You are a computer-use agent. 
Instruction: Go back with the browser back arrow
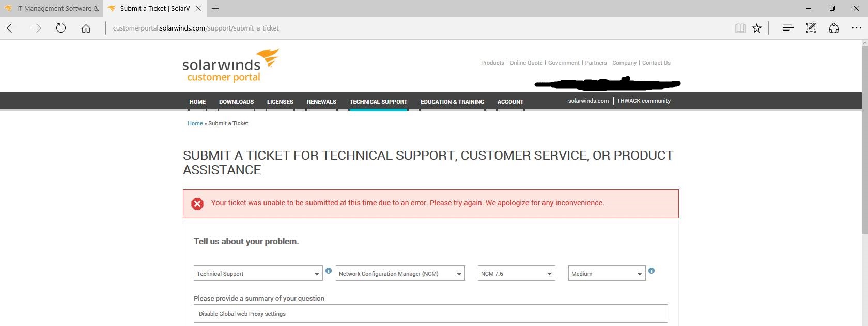[x=12, y=28]
